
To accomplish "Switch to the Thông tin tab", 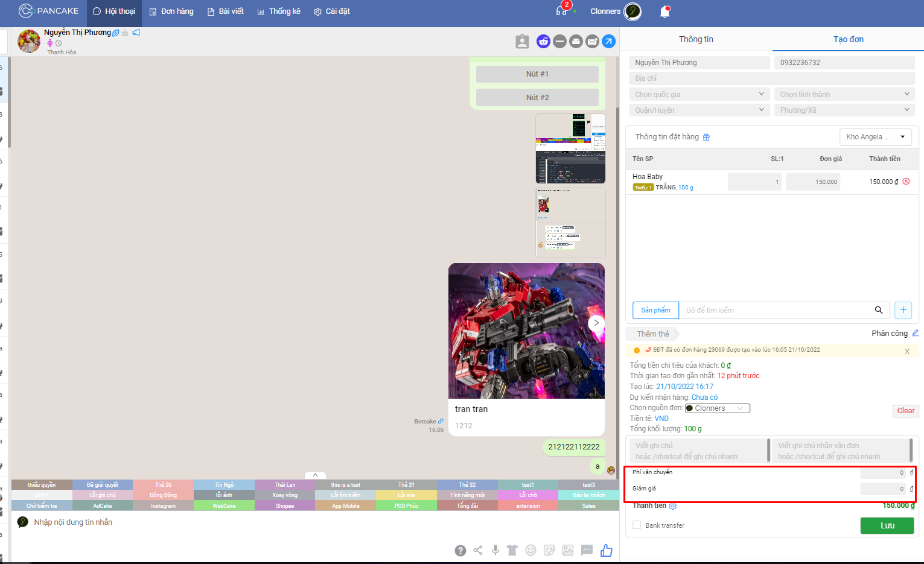I will pos(696,39).
